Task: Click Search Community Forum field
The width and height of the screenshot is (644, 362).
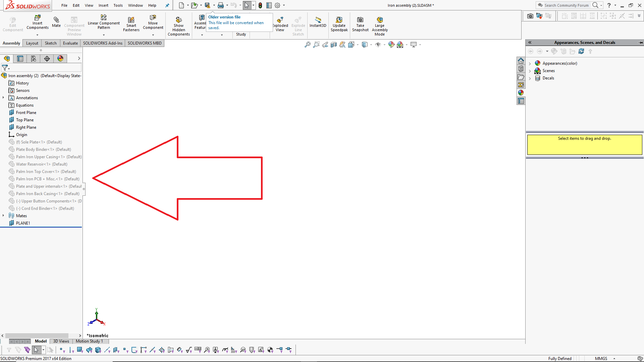Action: click(566, 5)
